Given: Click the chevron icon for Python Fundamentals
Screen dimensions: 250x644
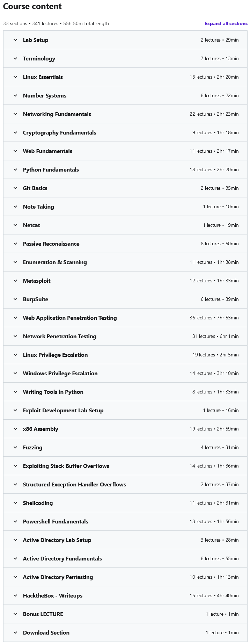Looking at the screenshot, I should pos(15,169).
